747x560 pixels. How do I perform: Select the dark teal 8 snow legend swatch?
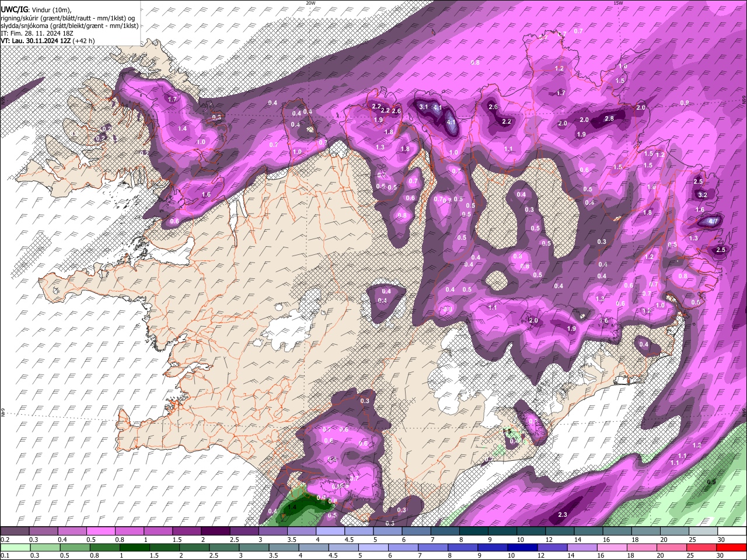coord(473,531)
